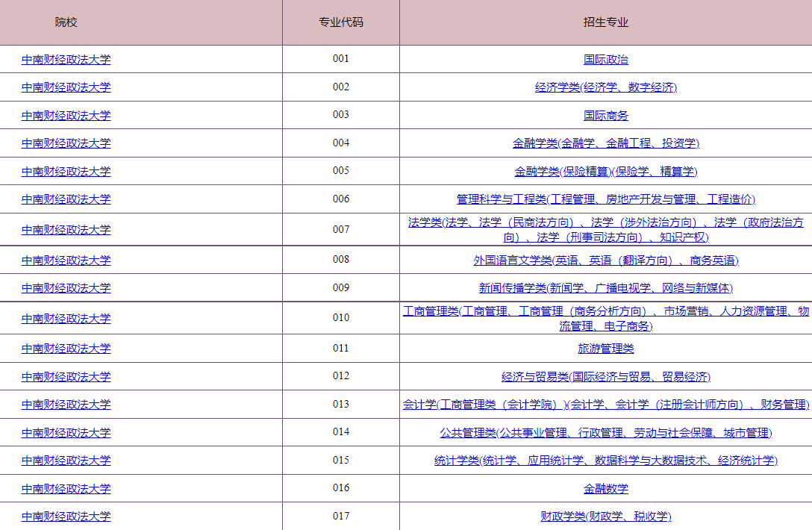This screenshot has height=530, width=812.
Task: Select major code cell 010
Action: click(341, 317)
